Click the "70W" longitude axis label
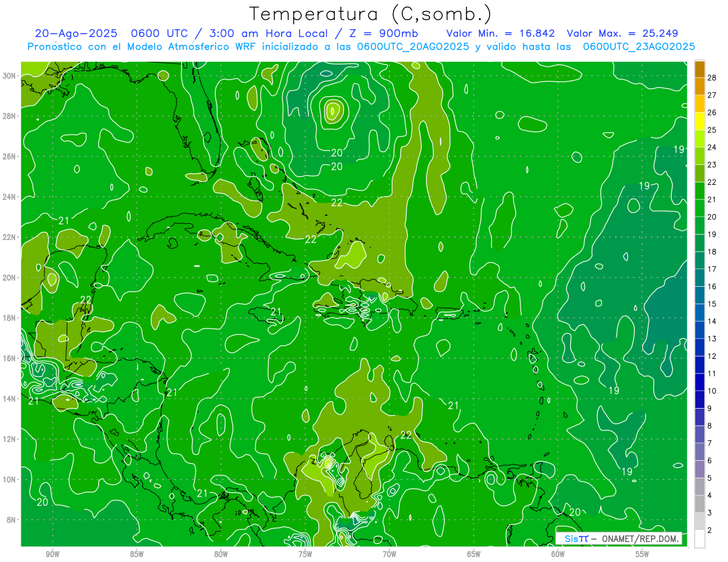The height and width of the screenshot is (562, 728). coord(389,554)
